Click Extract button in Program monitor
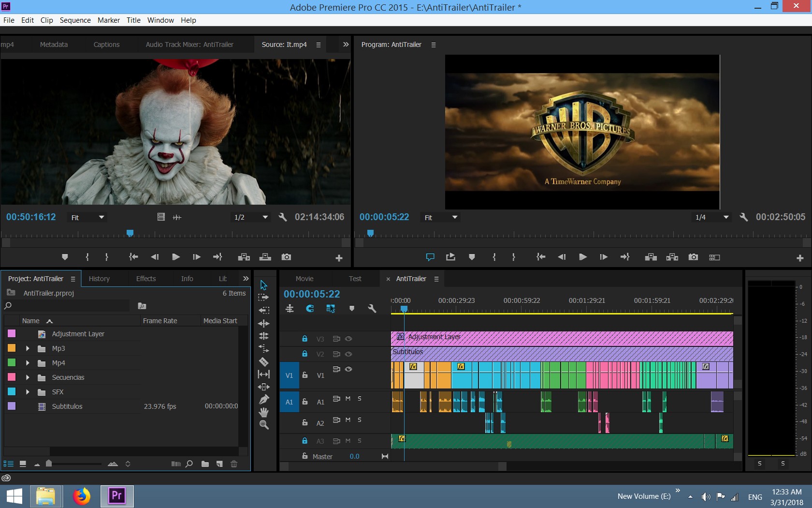The image size is (812, 508). tap(672, 257)
